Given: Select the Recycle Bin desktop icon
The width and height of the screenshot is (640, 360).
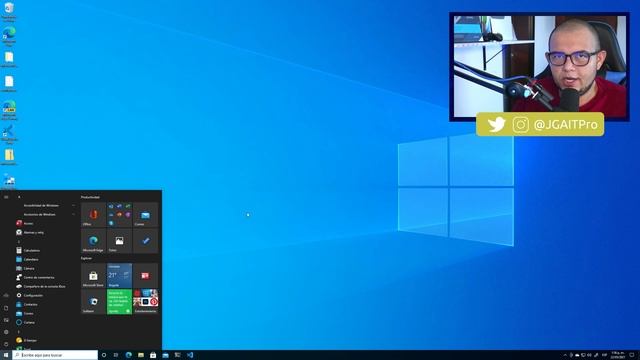Looking at the screenshot, I should point(9,11).
